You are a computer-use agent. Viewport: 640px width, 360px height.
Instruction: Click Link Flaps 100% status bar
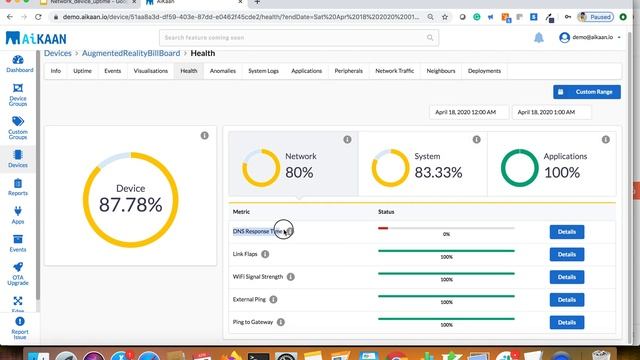tap(446, 251)
